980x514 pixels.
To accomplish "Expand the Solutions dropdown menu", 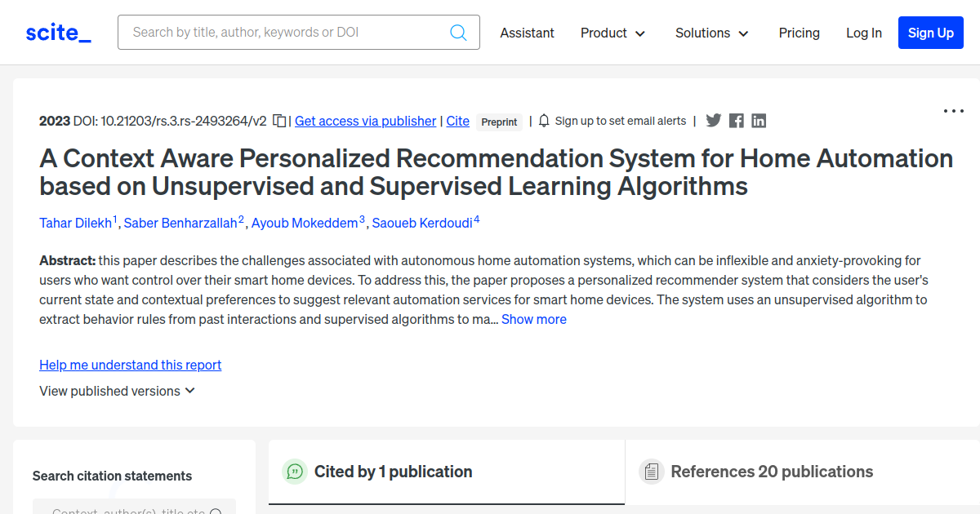I will click(712, 33).
